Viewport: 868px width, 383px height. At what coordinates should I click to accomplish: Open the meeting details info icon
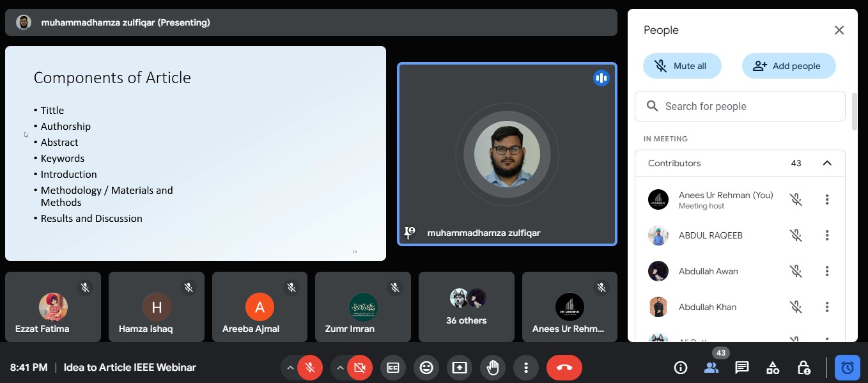pyautogui.click(x=681, y=368)
